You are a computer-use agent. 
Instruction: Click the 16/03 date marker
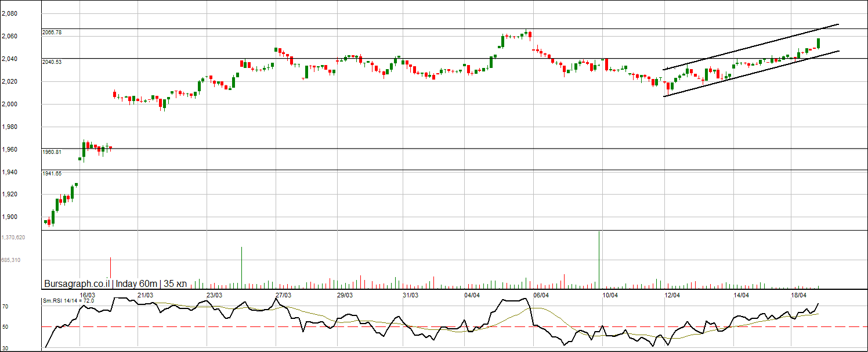(88, 295)
